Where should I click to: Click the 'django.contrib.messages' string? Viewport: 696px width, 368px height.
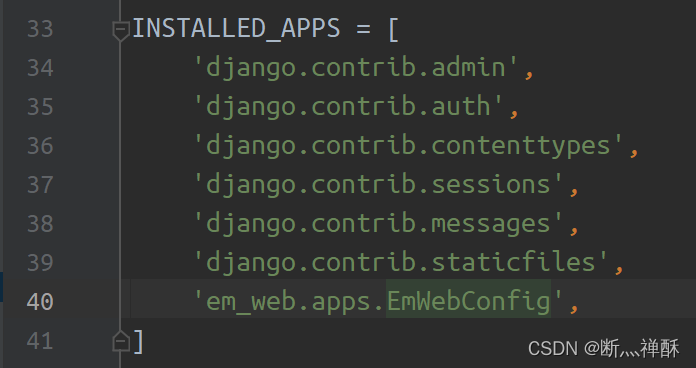(x=379, y=224)
